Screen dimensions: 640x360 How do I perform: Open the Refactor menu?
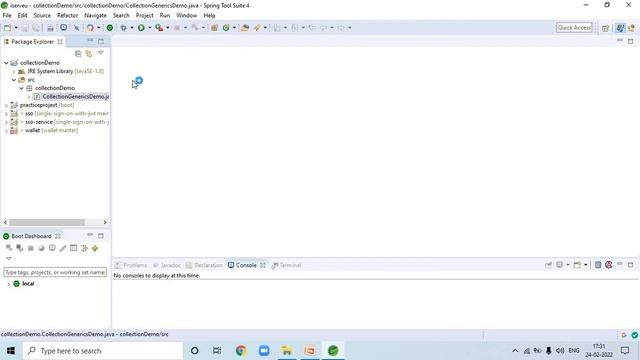click(67, 16)
